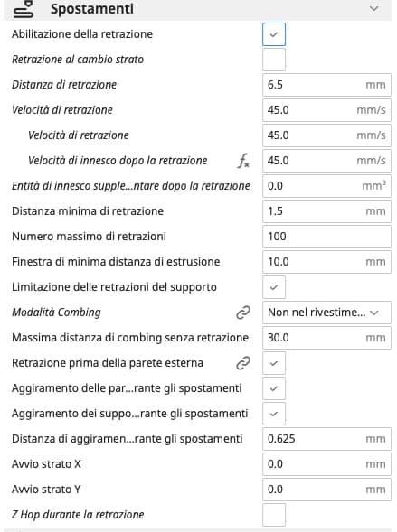Image resolution: width=397 pixels, height=532 pixels.
Task: Select the Numero massimo di retrazioni field
Action: (326, 237)
